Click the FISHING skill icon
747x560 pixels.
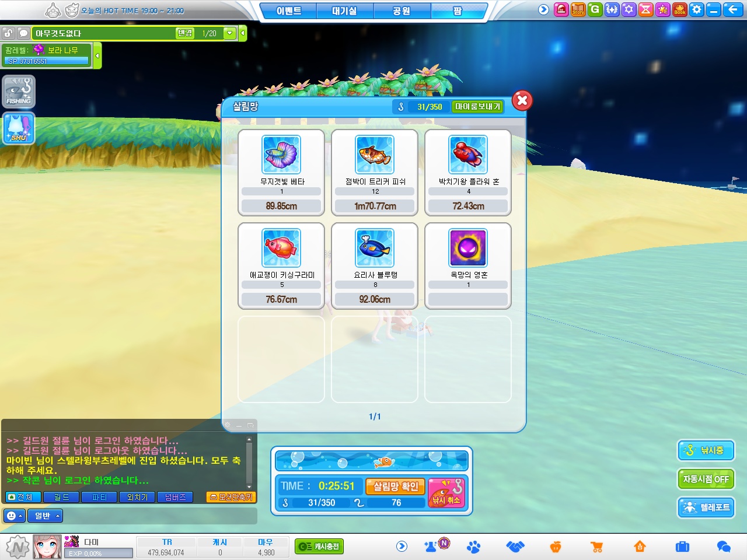(x=19, y=92)
